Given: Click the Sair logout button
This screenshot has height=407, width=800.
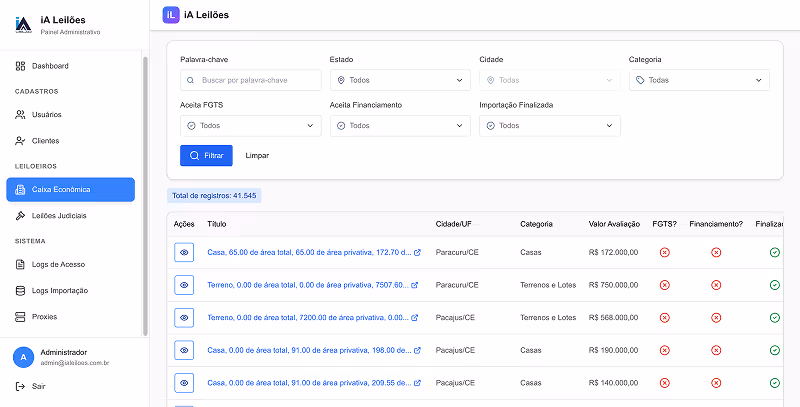Looking at the screenshot, I should 31,386.
